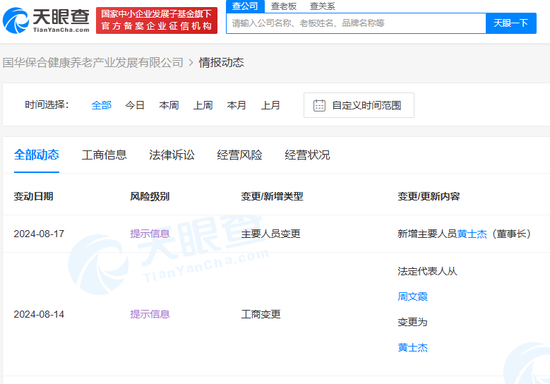Select the 本周 time filter

click(x=169, y=105)
